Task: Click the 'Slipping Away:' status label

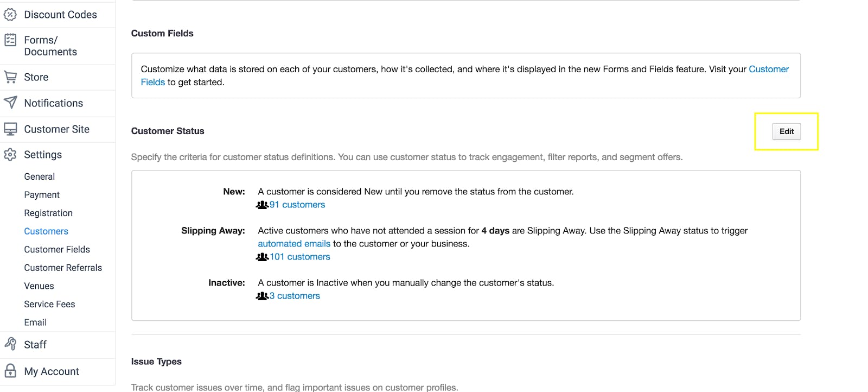Action: click(x=213, y=231)
